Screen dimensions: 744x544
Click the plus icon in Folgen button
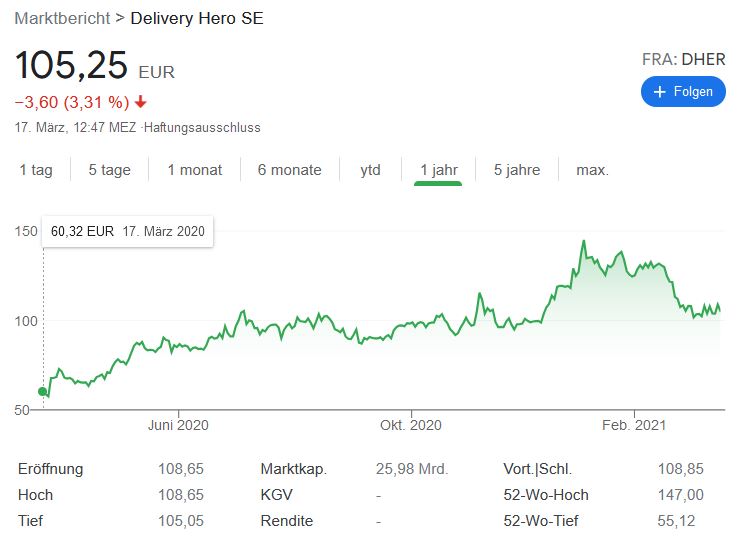660,92
